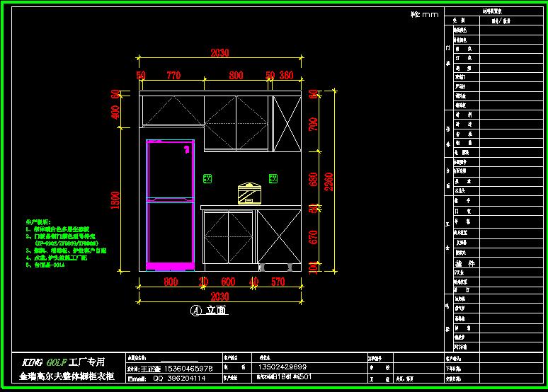Click the 2030 dimension just above the elevation title
The height and width of the screenshot is (392, 548).
pos(219,296)
